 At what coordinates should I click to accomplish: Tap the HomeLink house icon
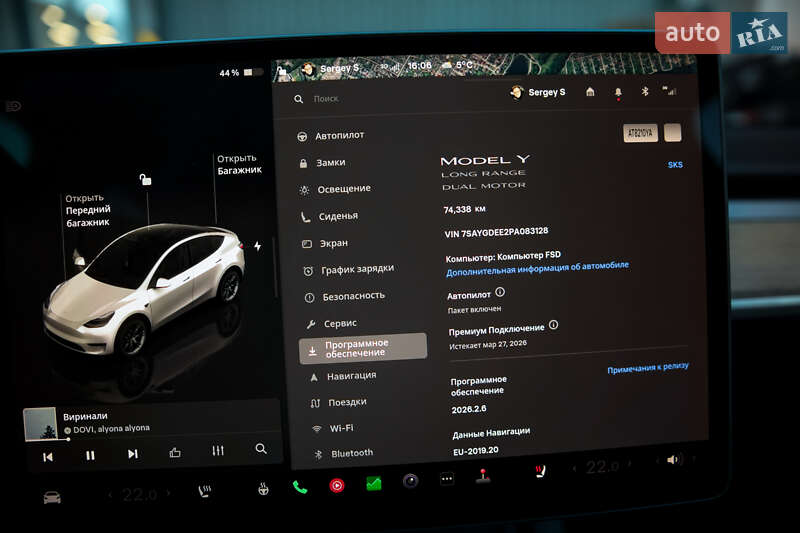590,92
